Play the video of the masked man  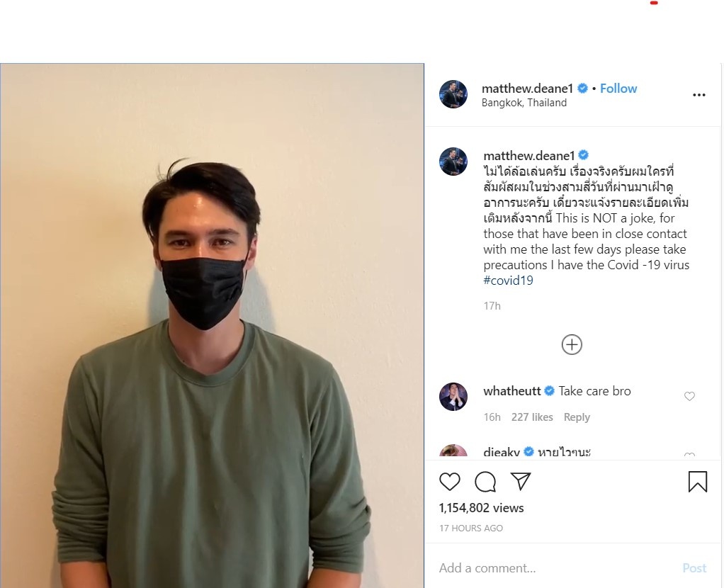click(212, 326)
